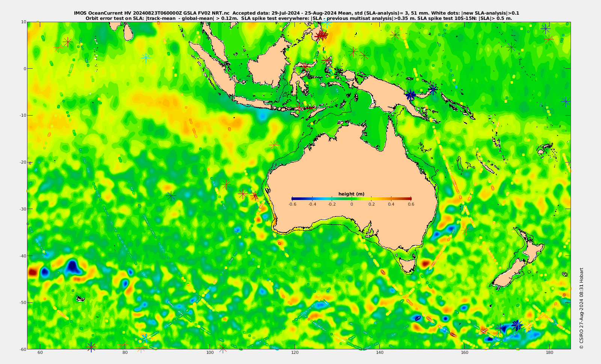Click the -0.2 colorbar tick label
601x364 pixels.
(x=332, y=205)
